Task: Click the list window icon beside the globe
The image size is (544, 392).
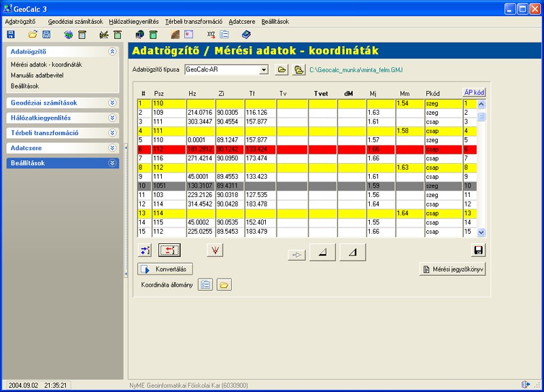Action: point(82,35)
